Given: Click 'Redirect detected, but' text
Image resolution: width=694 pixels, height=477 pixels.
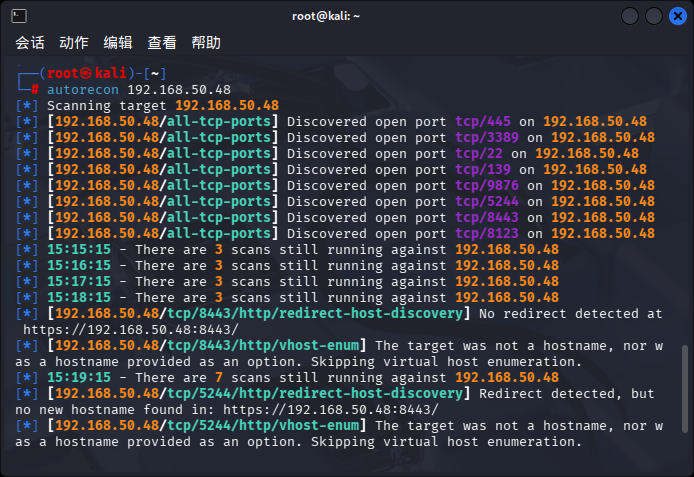Looking at the screenshot, I should (567, 393).
